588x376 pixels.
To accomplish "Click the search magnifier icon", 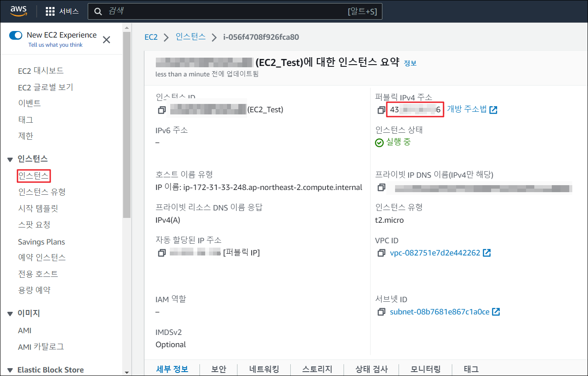I will 98,11.
